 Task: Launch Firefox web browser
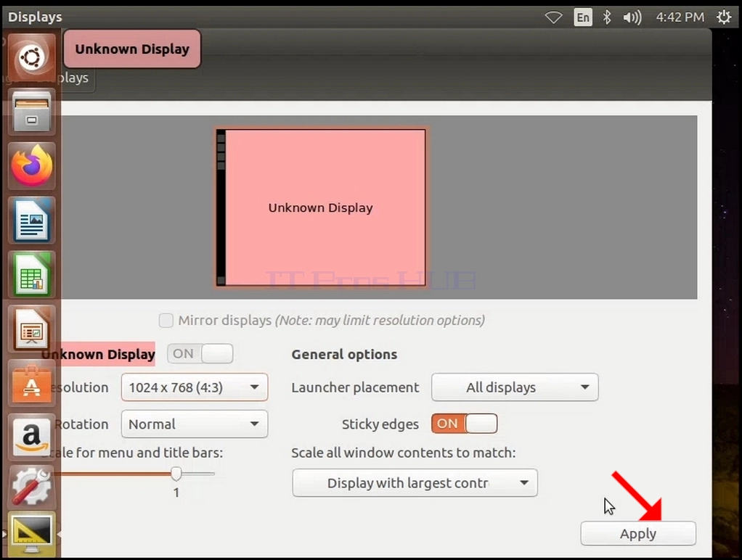pyautogui.click(x=32, y=166)
